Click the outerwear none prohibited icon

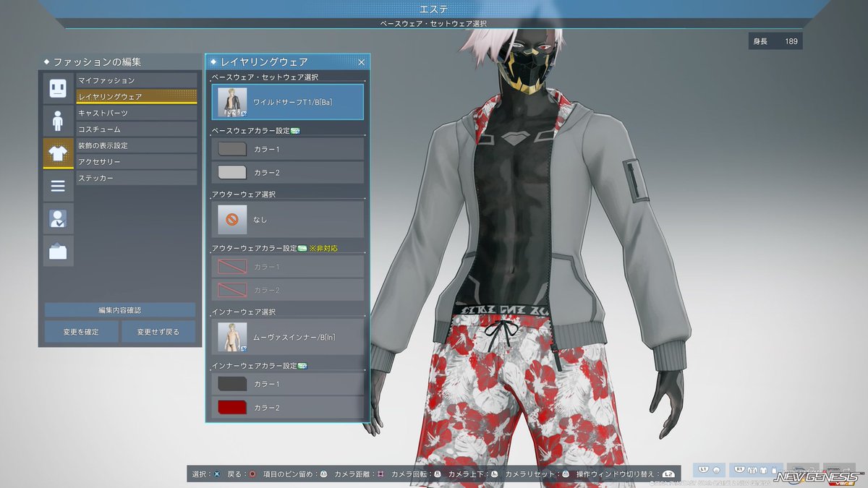tap(232, 219)
